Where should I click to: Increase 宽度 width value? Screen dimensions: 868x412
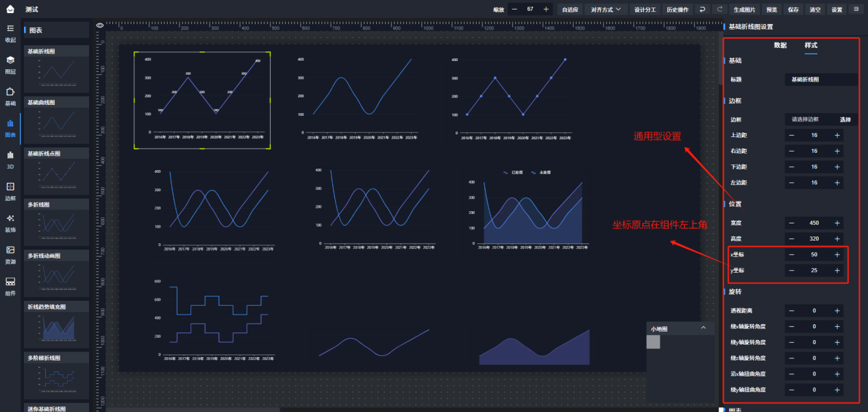(836, 223)
